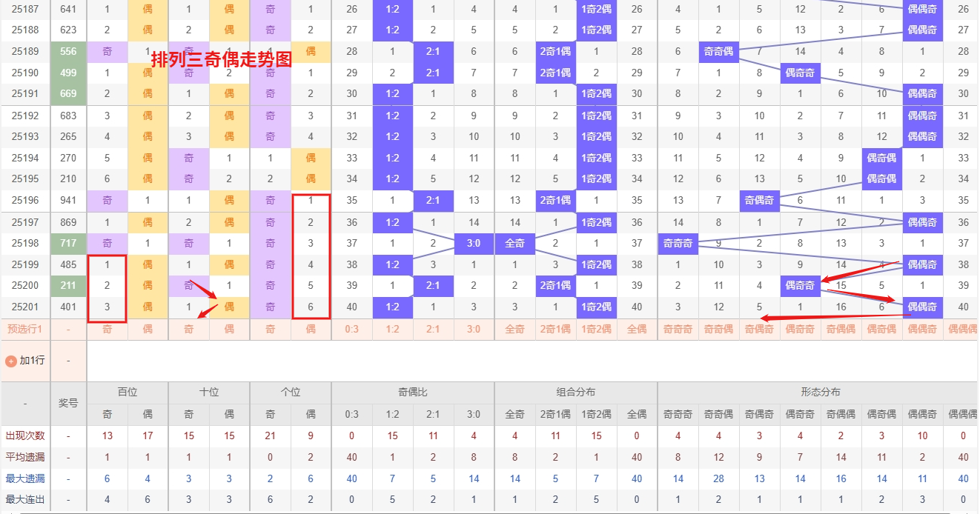Click the 2奇1偶 cell in row 25196

[x=556, y=200]
